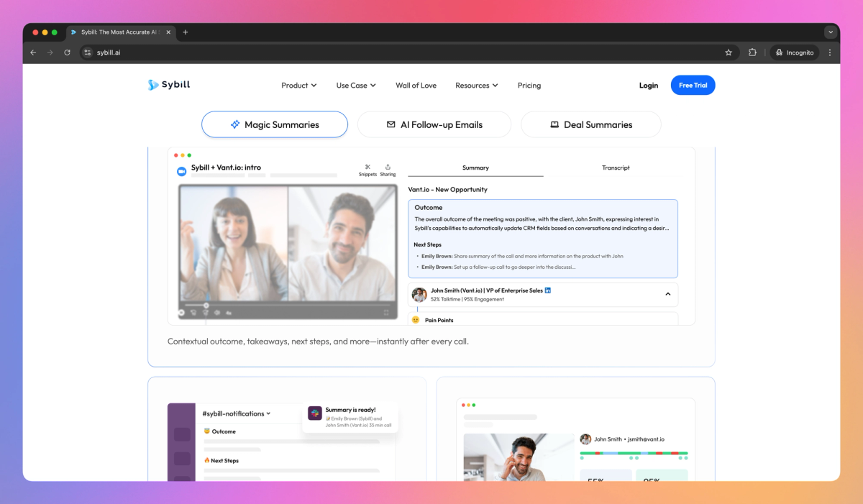
Task: Click the Sybill logo in header
Action: tap(169, 85)
